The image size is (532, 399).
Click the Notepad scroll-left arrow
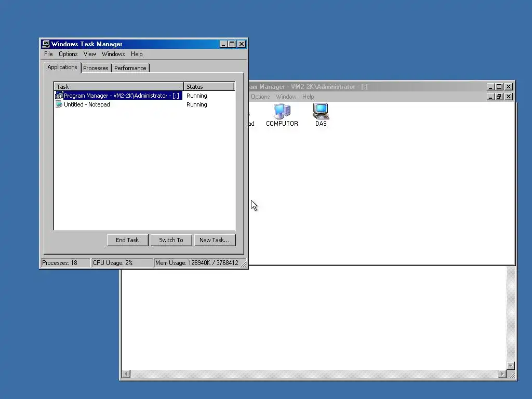pos(126,374)
